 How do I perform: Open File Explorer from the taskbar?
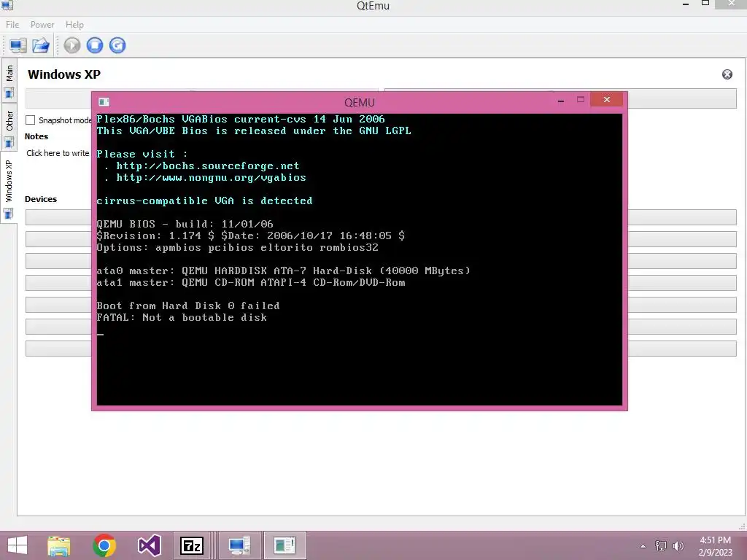coord(58,545)
